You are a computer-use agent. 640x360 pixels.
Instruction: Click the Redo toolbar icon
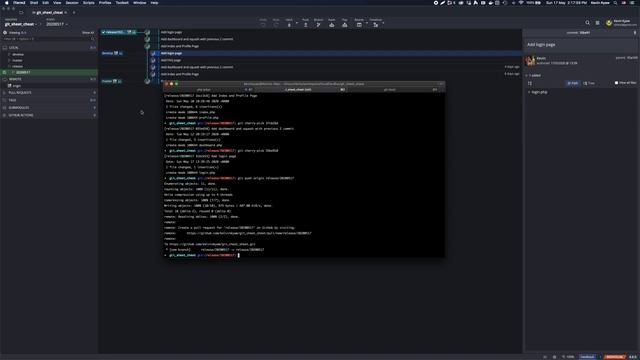coord(276,24)
